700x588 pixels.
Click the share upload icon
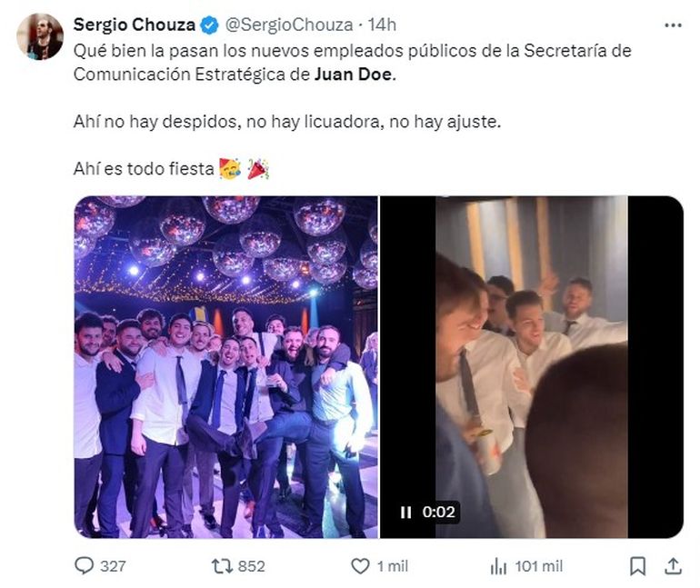click(673, 565)
